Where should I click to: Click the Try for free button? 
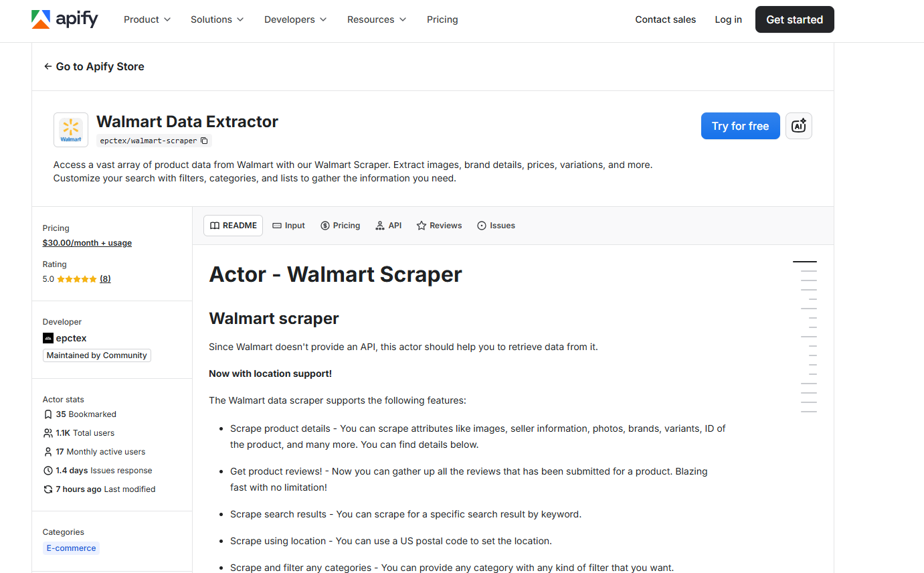pos(740,126)
